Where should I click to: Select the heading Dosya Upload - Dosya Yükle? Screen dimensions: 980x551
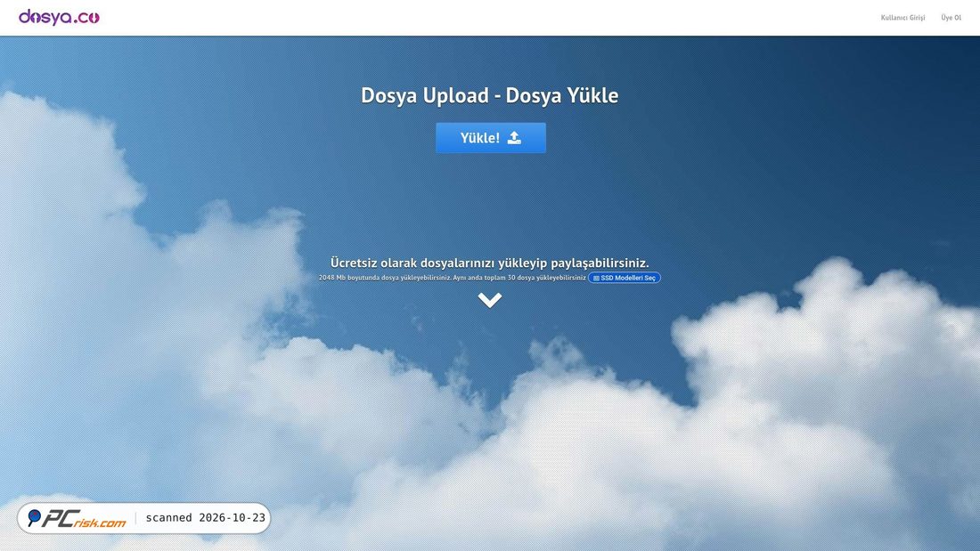coord(489,95)
